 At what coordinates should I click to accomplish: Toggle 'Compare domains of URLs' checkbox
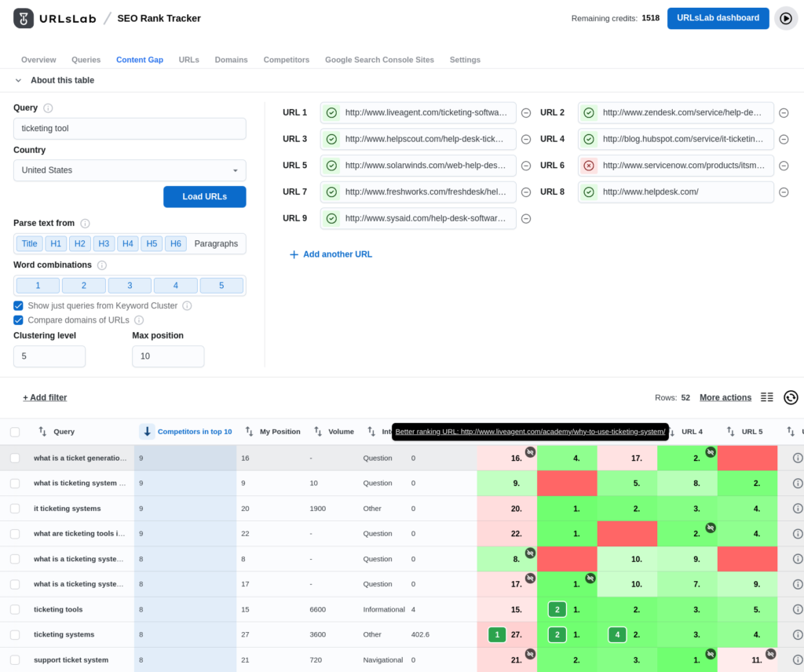19,320
